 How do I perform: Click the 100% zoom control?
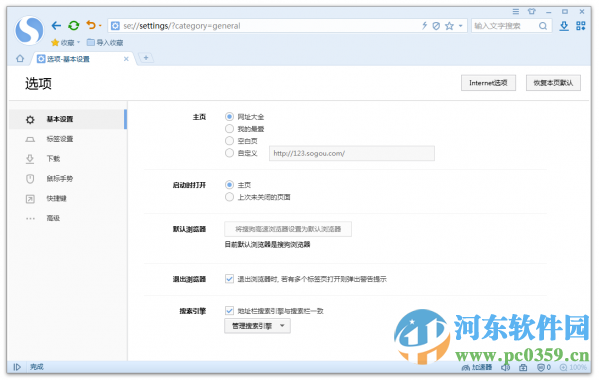pos(573,367)
